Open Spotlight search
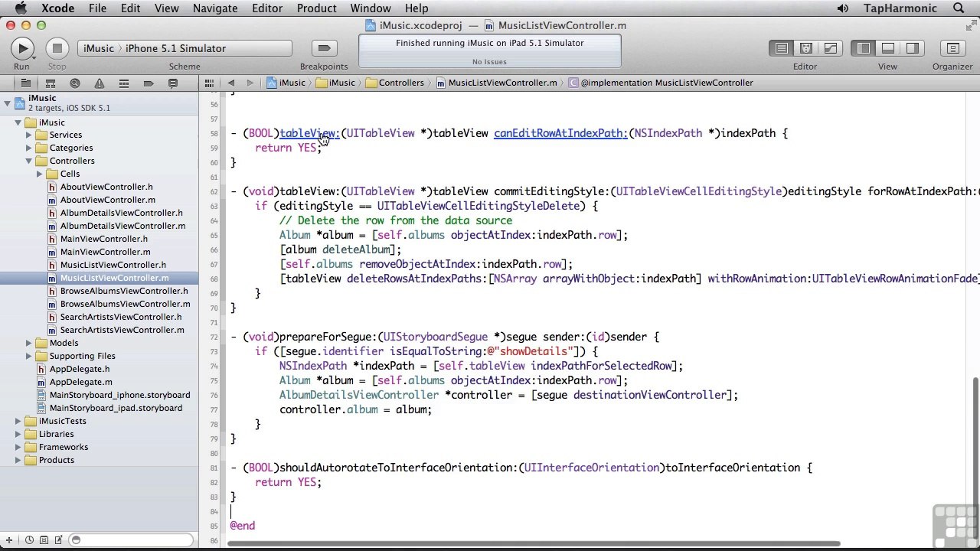 pyautogui.click(x=959, y=8)
